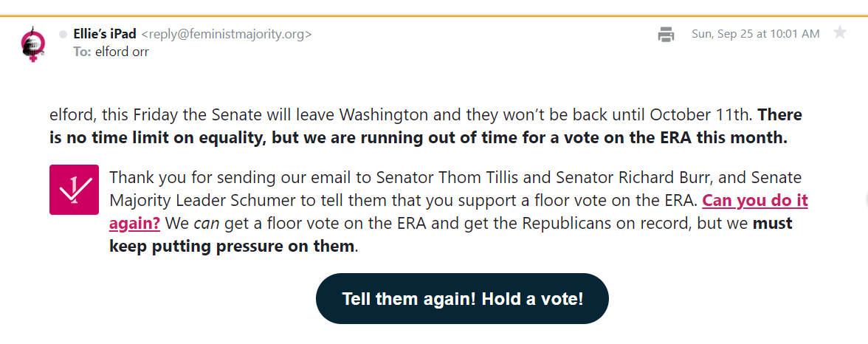The height and width of the screenshot is (344, 868).
Task: Click the pink checkmark image
Action: coord(74,190)
